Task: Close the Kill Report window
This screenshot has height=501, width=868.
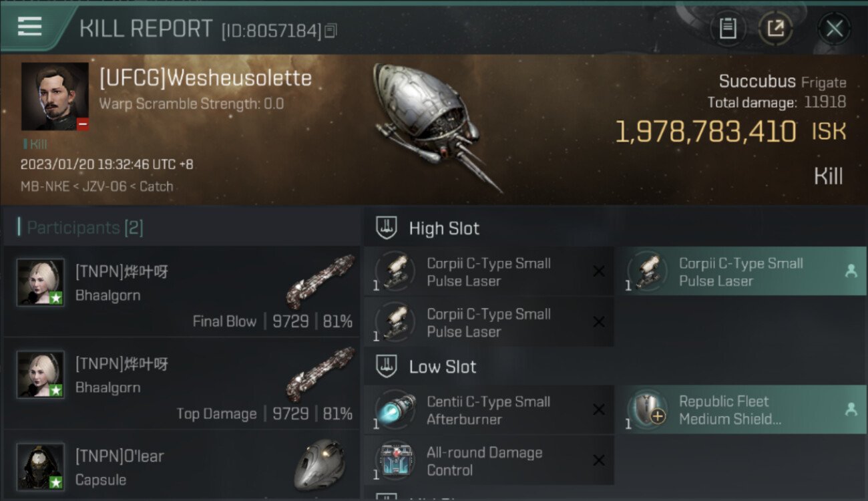Action: click(x=834, y=29)
